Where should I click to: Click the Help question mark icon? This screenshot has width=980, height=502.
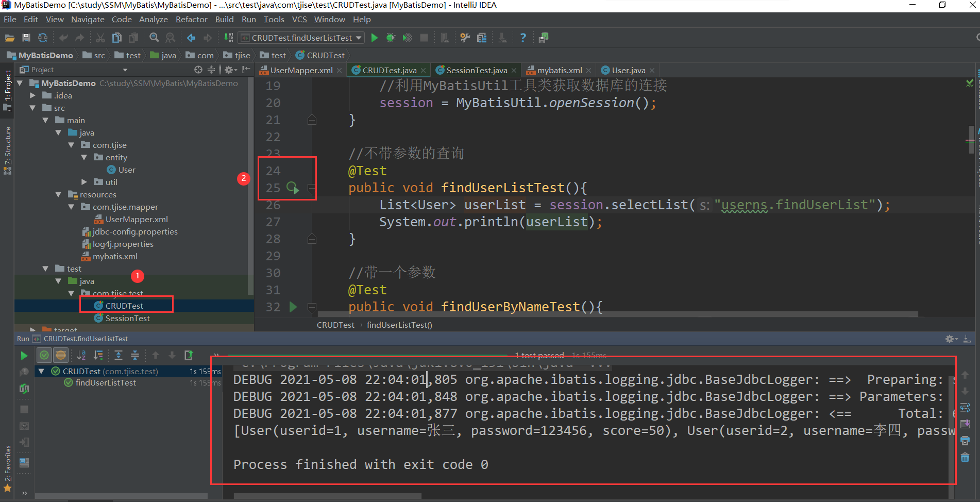[x=523, y=38]
